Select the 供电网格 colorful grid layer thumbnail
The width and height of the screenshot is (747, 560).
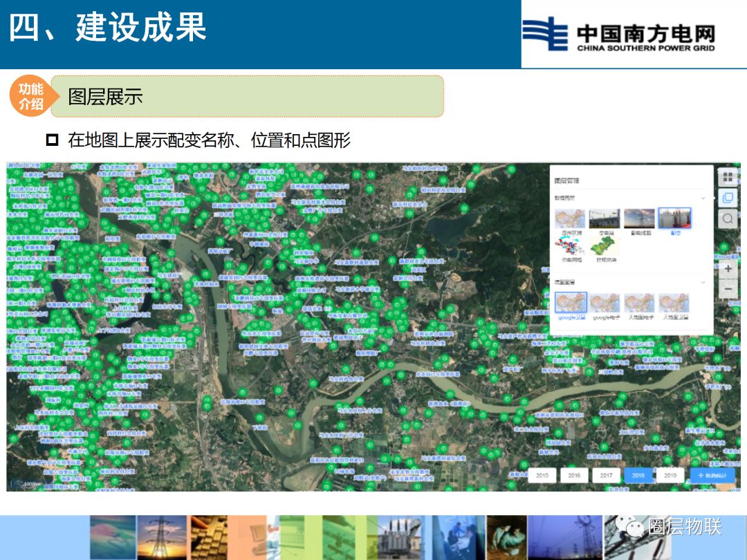tap(570, 246)
